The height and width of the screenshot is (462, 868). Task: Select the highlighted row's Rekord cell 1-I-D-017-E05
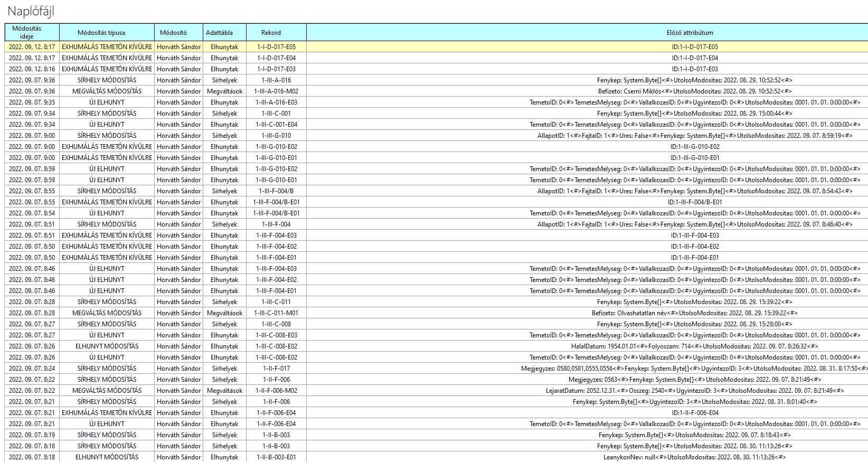tap(276, 47)
